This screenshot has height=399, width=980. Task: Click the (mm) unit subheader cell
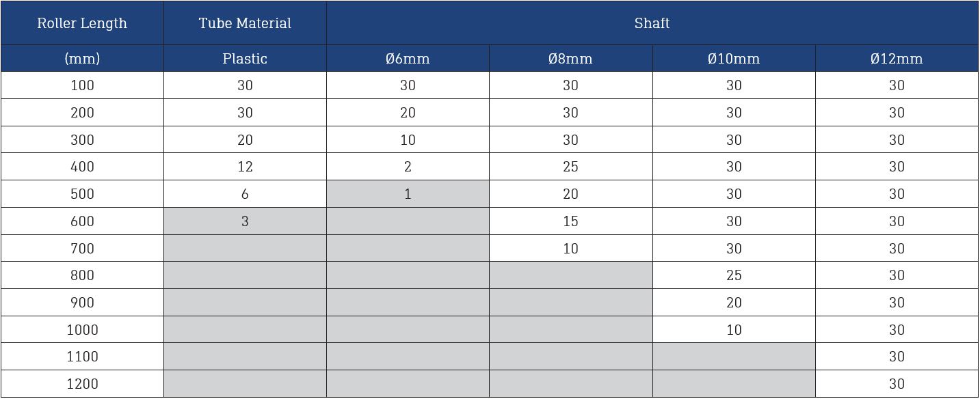(82, 59)
